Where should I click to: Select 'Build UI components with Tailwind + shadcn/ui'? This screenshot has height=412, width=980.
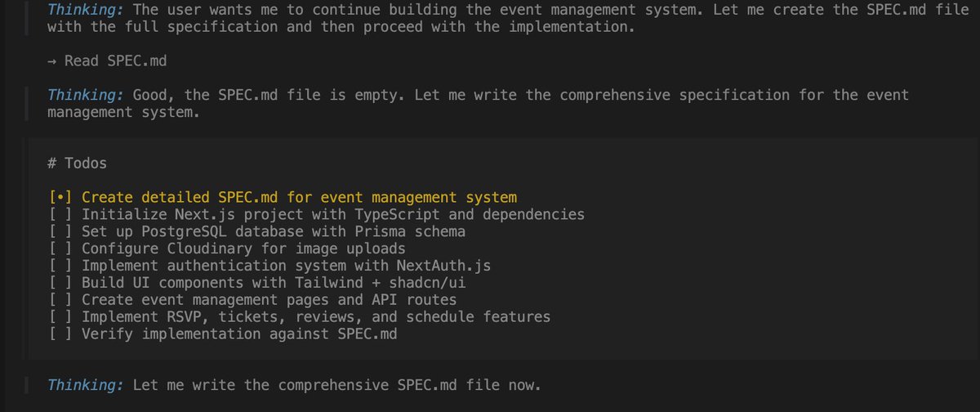tap(274, 283)
